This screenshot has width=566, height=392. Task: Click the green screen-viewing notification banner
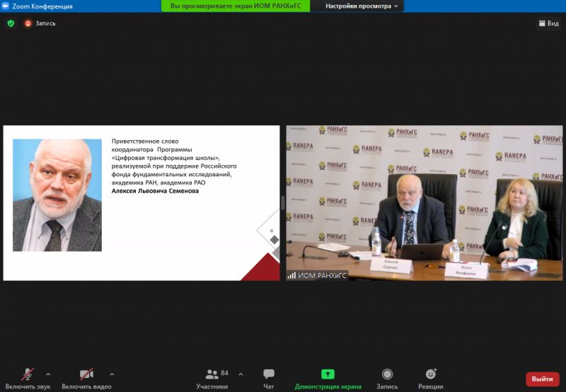coord(236,6)
